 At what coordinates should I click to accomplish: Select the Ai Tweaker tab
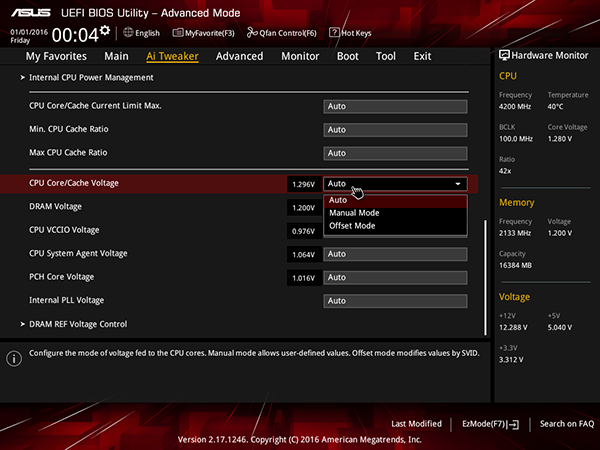[x=172, y=56]
